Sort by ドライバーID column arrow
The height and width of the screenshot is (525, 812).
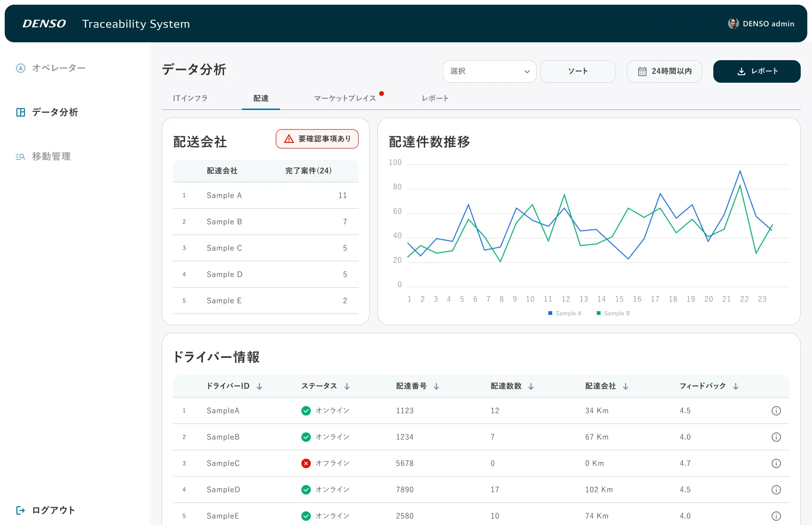click(x=259, y=386)
